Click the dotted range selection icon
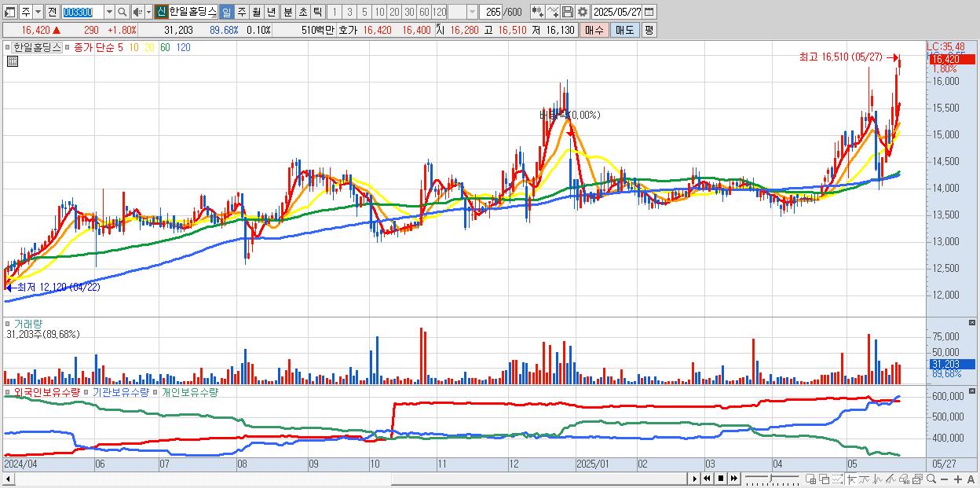 (x=837, y=479)
